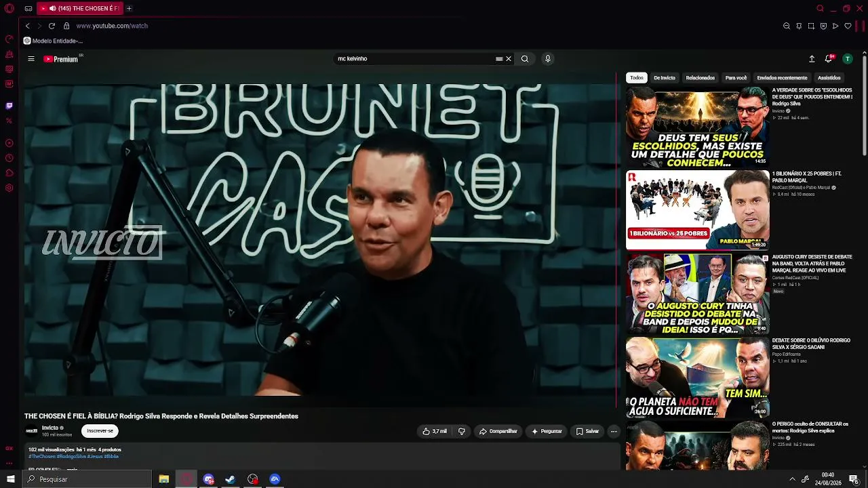The height and width of the screenshot is (488, 868).
Task: Open 'O PERIGO oculto de CONSULTAR' video title
Action: [x=810, y=427]
